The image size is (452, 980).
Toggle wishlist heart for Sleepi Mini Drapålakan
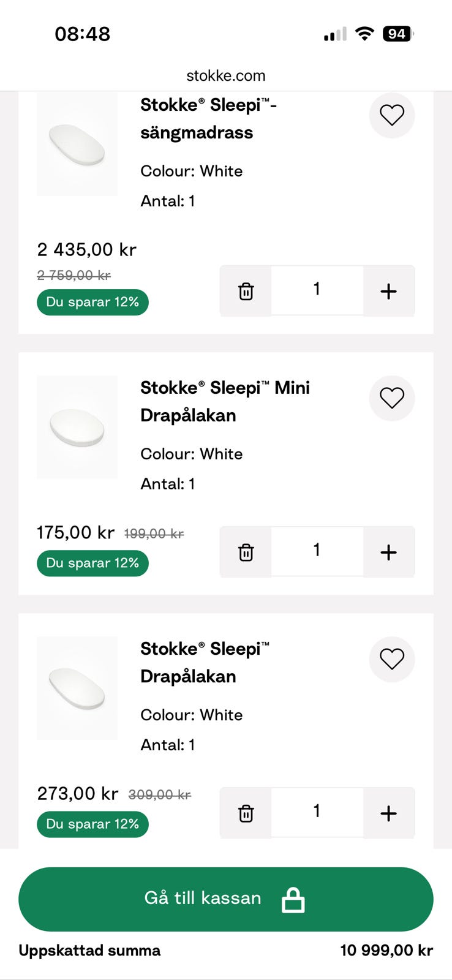pos(392,398)
